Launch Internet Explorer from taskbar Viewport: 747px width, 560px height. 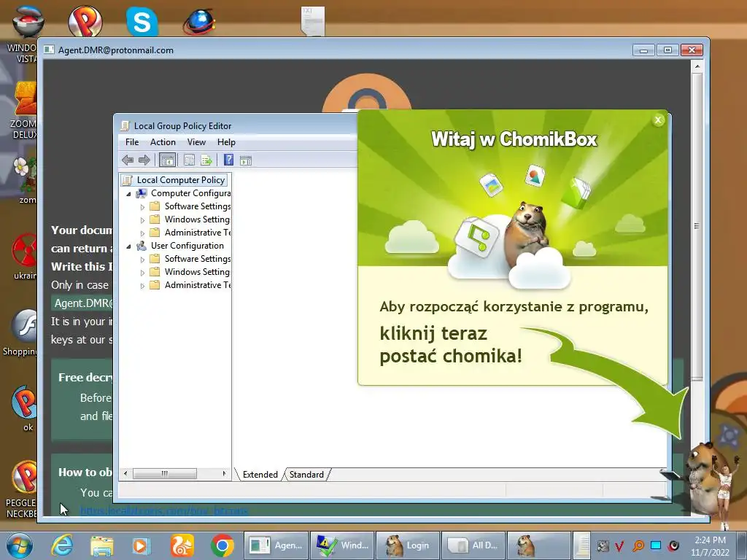tap(63, 545)
